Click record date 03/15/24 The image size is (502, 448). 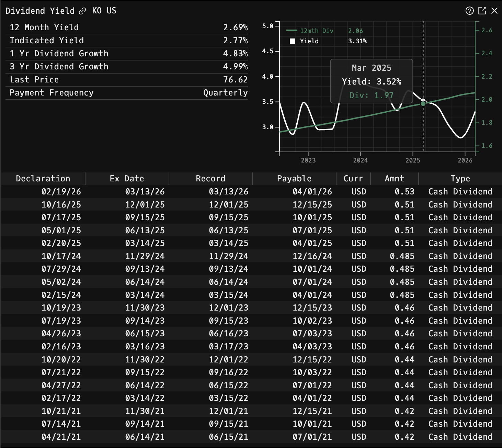click(229, 295)
